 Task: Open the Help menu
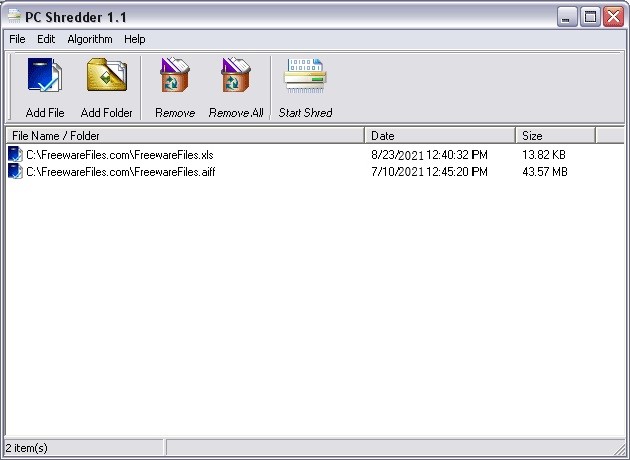[135, 39]
